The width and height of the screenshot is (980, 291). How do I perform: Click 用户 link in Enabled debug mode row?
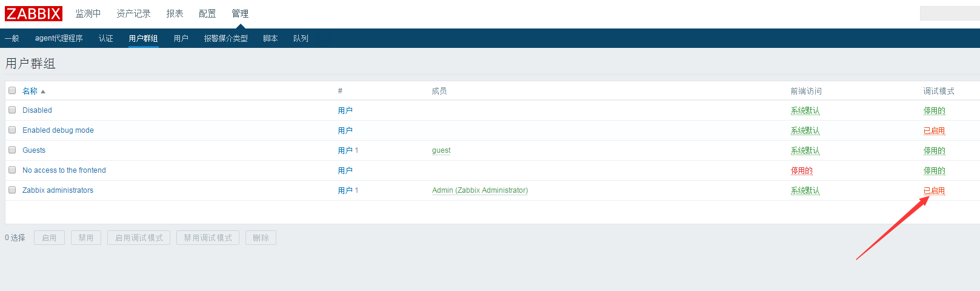(345, 130)
